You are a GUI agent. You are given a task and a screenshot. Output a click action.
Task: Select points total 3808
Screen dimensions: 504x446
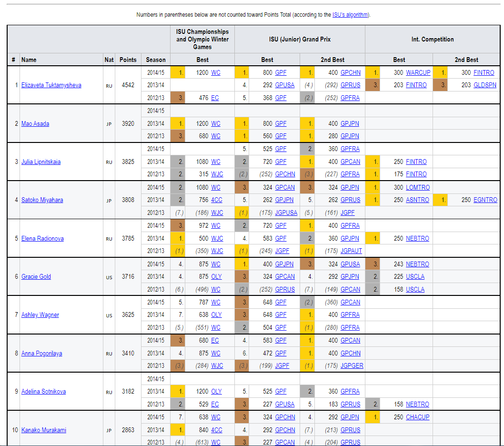[128, 200]
